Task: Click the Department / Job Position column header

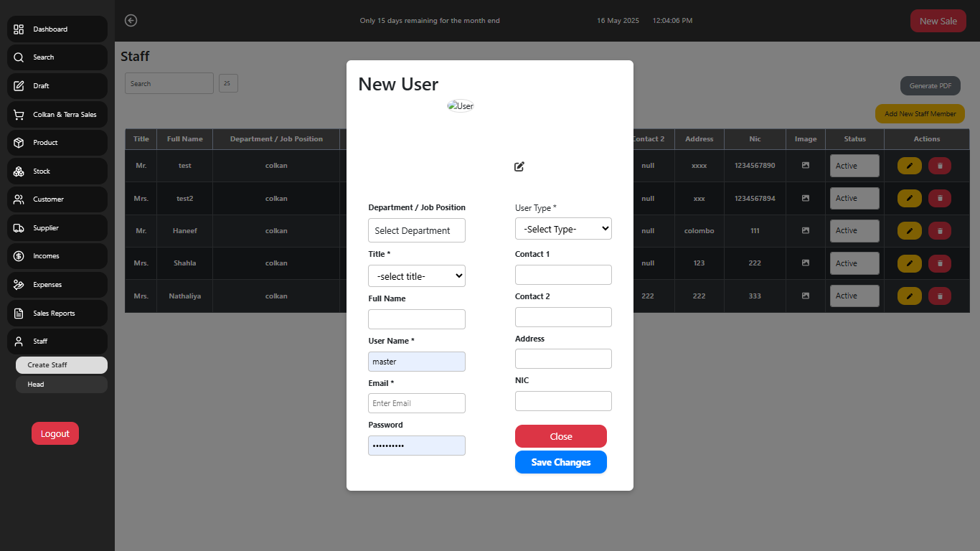Action: pyautogui.click(x=276, y=139)
